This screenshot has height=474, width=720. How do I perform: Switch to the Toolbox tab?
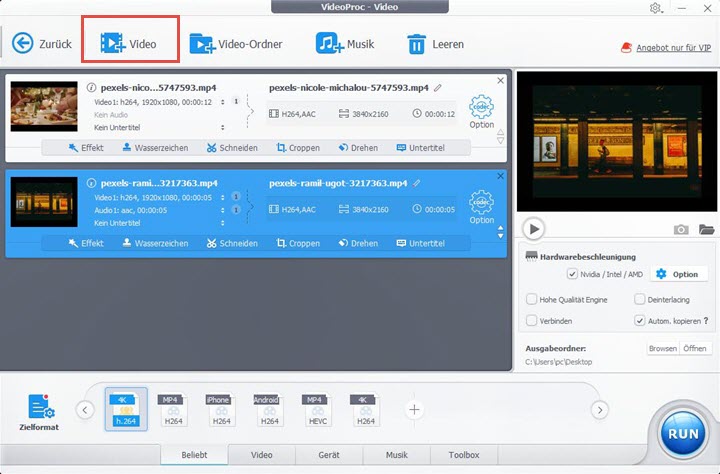coord(464,455)
